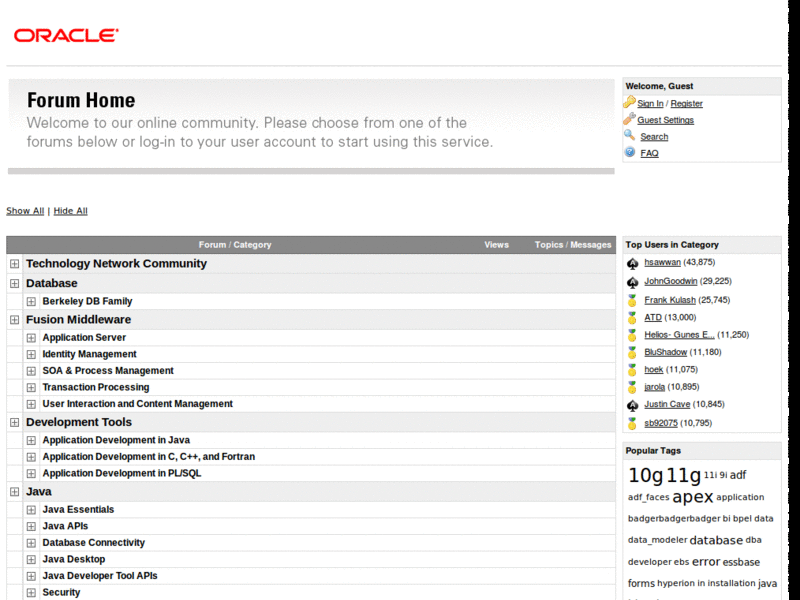Click Hide All categories
800x600 pixels.
(70, 211)
